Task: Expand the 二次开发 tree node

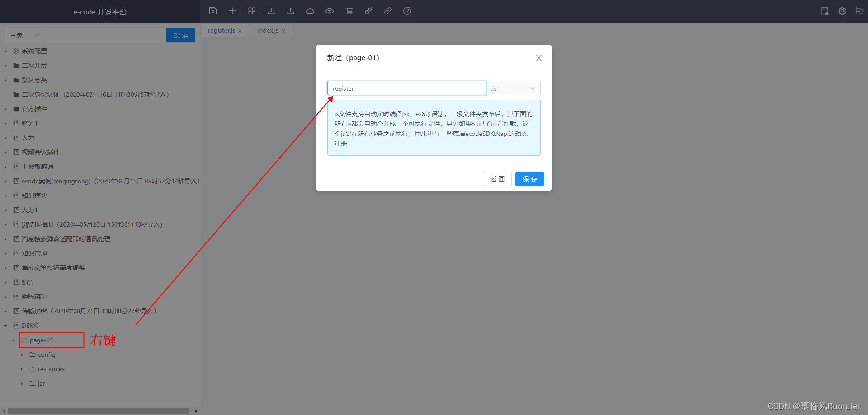Action: tap(5, 65)
